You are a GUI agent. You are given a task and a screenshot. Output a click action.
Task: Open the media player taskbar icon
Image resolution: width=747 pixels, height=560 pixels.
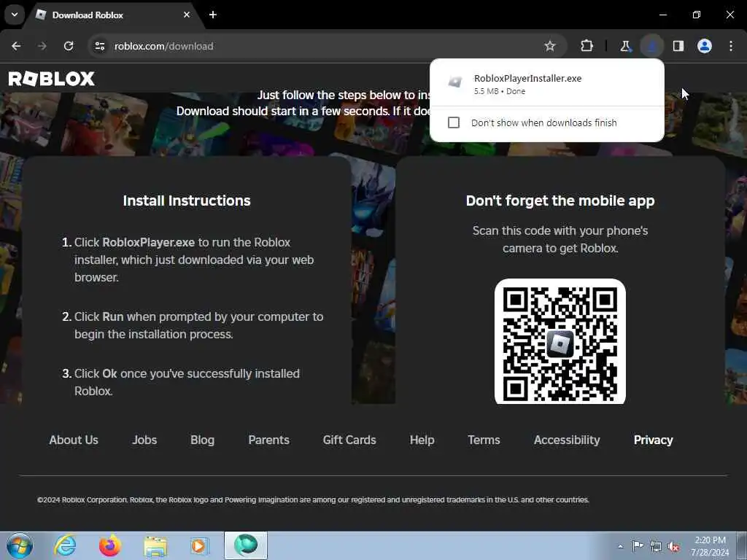point(199,545)
